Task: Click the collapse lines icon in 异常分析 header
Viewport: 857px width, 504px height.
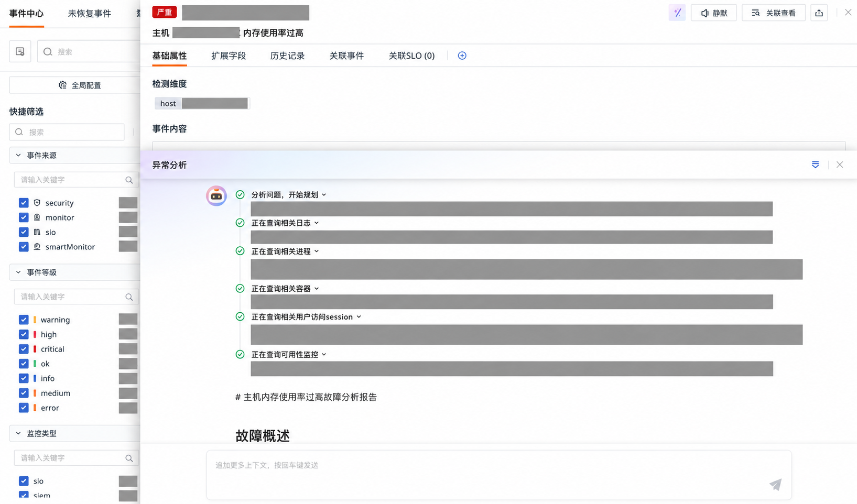Action: click(815, 165)
